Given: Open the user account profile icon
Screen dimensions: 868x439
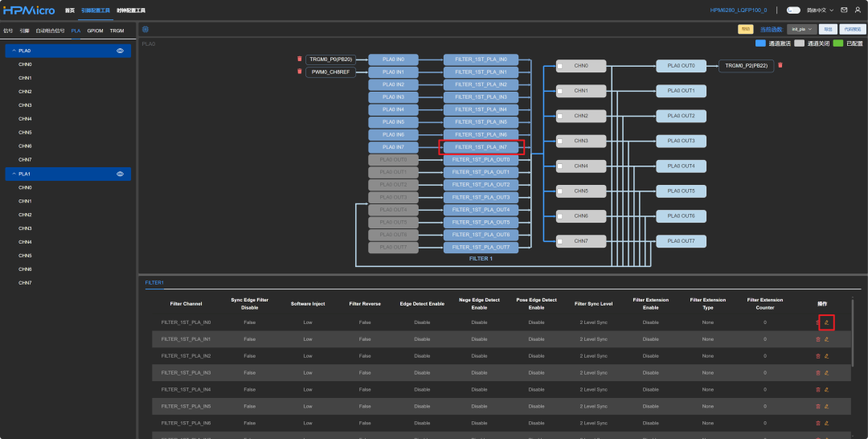Looking at the screenshot, I should tap(857, 10).
